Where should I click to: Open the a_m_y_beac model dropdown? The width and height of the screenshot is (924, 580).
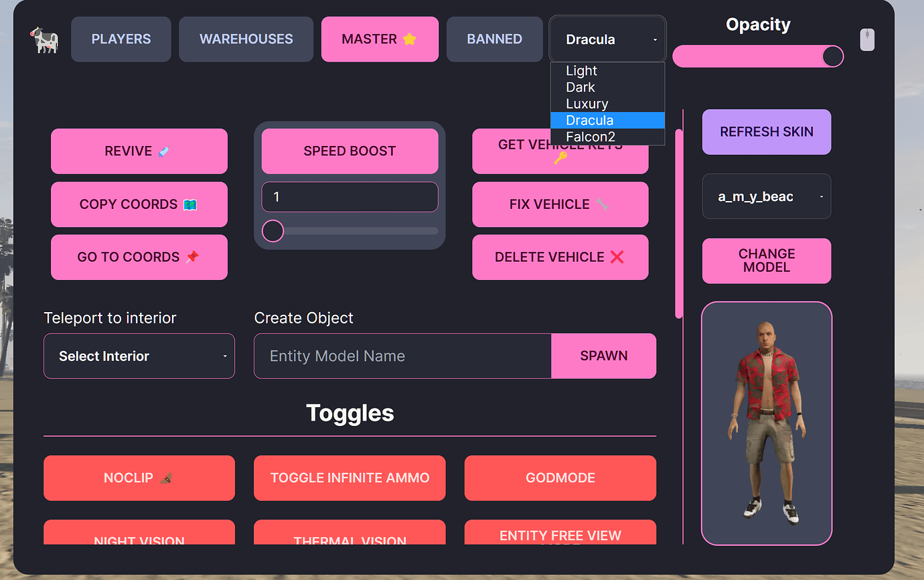[766, 196]
